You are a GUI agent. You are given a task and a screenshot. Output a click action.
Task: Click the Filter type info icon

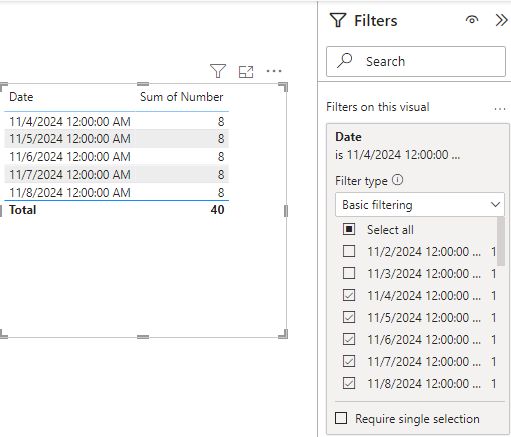[397, 180]
